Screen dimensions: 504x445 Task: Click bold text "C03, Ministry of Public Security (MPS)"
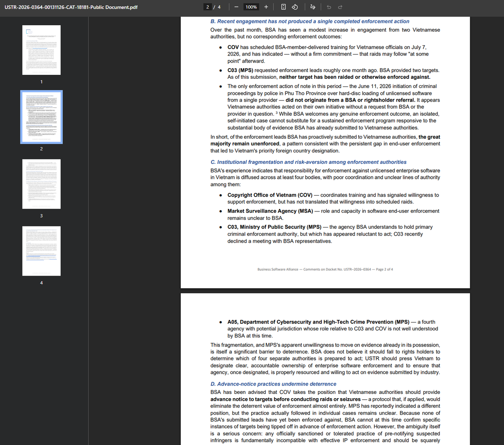point(274,227)
